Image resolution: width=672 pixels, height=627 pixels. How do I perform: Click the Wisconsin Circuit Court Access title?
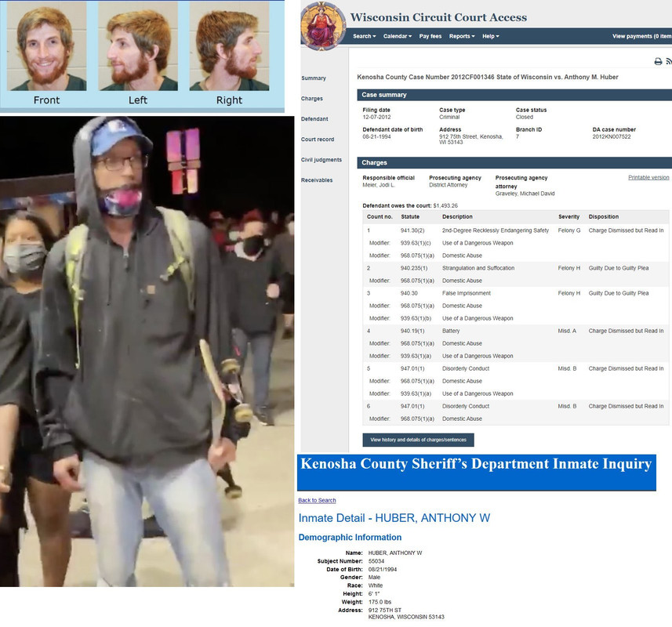click(438, 17)
